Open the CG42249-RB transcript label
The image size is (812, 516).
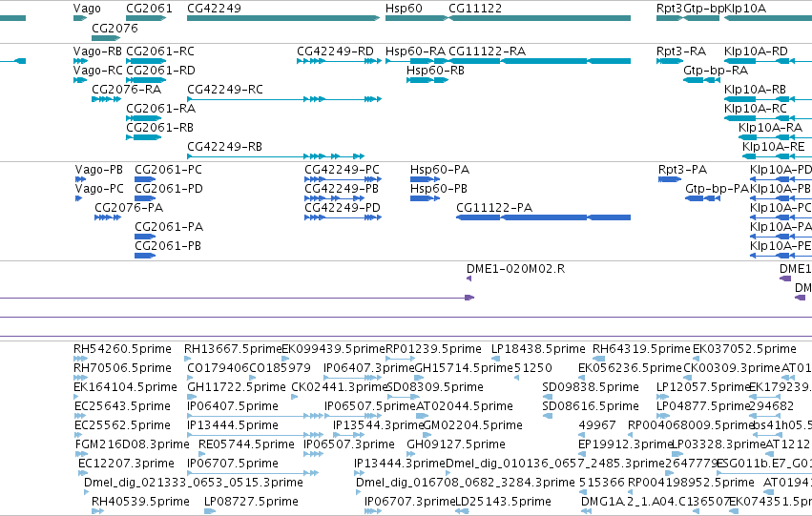[225, 147]
